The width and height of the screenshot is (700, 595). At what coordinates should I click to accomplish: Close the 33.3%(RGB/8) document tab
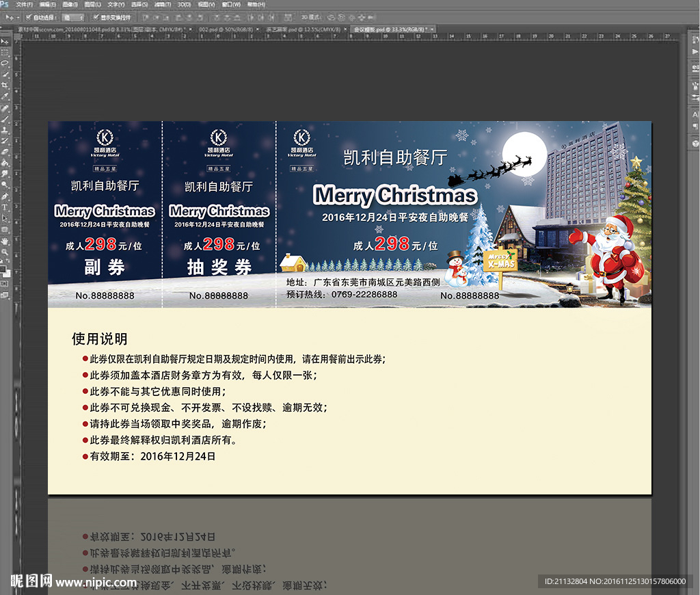(x=432, y=29)
